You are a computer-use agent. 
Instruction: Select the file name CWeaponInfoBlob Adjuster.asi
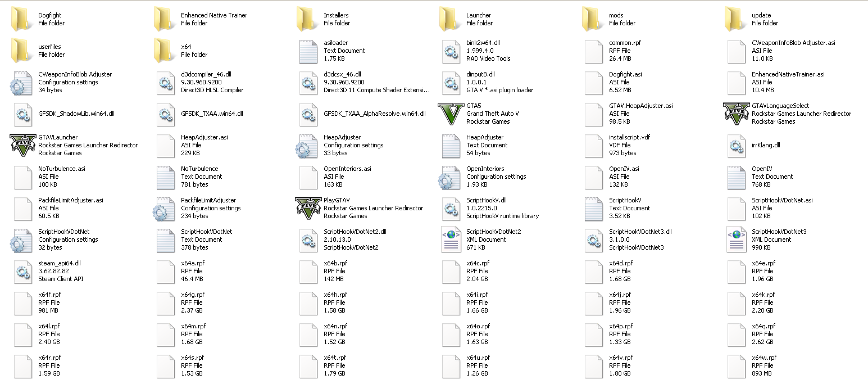[793, 43]
